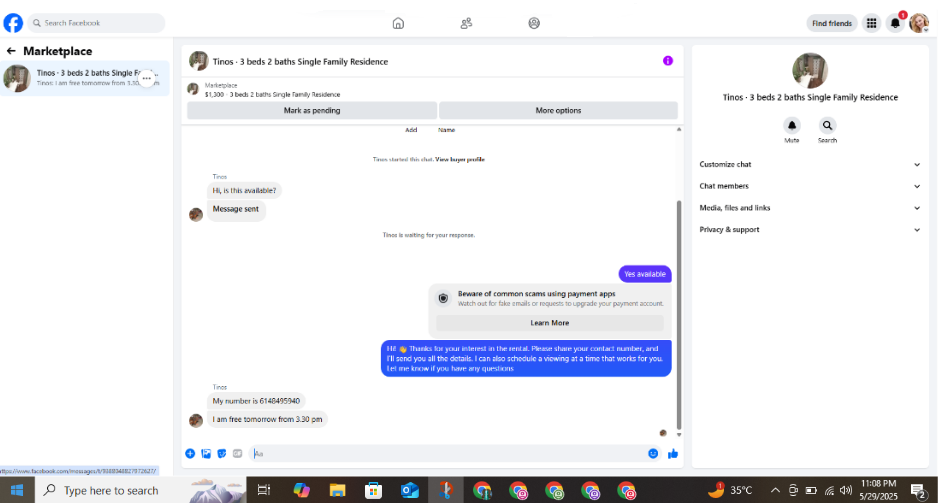This screenshot has height=503, width=938.
Task: Open the Wi-Fi network tray icon
Action: 829,490
